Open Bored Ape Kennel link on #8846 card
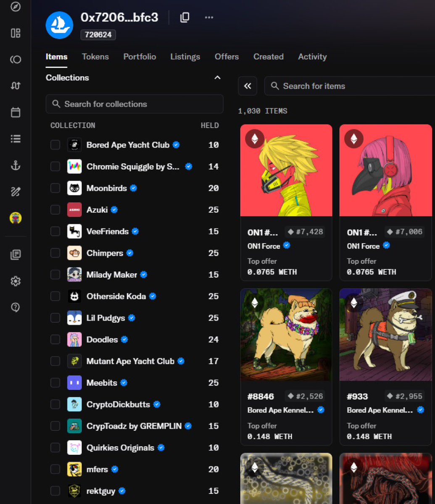Image resolution: width=435 pixels, height=504 pixels. click(x=280, y=410)
